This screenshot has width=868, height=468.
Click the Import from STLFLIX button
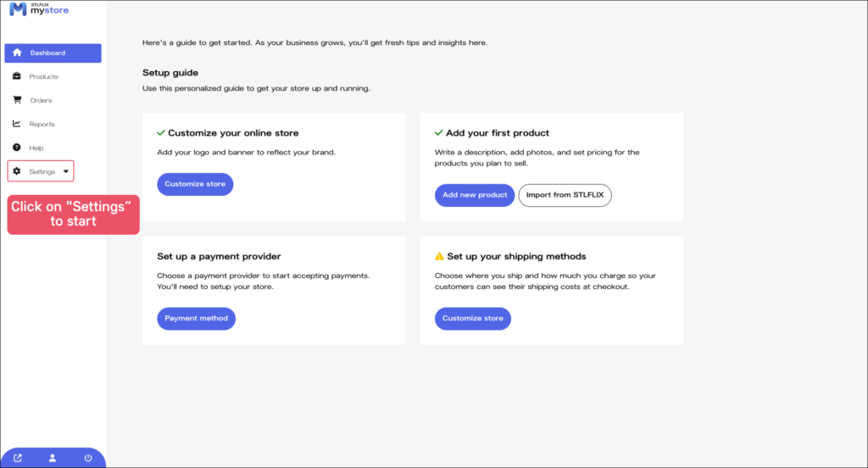coord(565,195)
